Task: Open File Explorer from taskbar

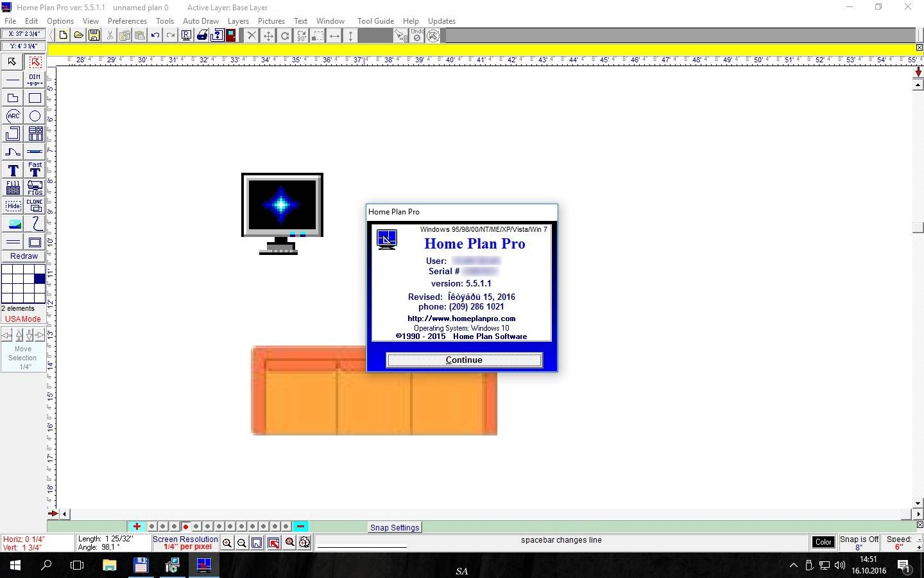Action: (x=109, y=566)
